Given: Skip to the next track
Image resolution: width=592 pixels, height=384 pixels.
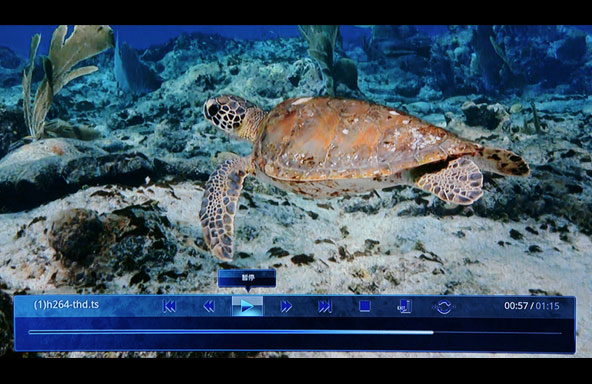Looking at the screenshot, I should [x=325, y=306].
